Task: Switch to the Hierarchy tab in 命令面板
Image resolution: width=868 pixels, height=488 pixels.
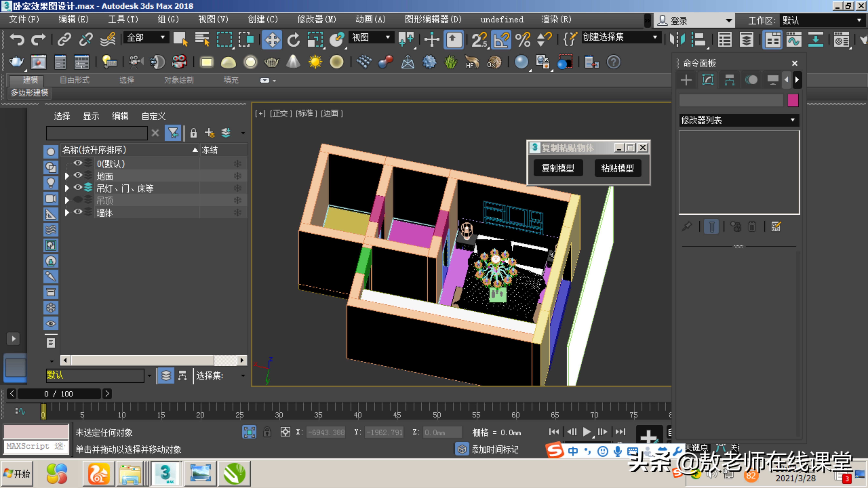Action: point(729,80)
